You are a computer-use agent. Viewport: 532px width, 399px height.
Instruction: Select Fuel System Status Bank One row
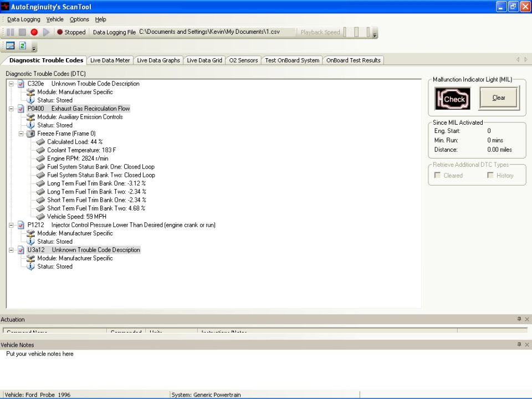pos(101,167)
